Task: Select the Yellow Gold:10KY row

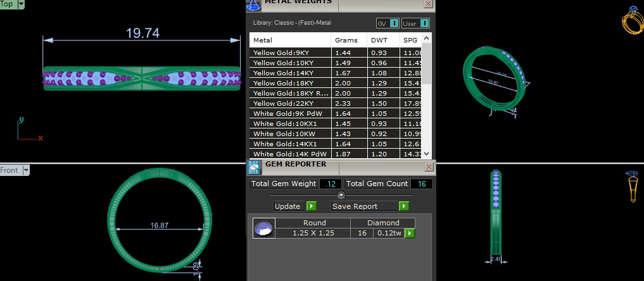Action: [336, 63]
